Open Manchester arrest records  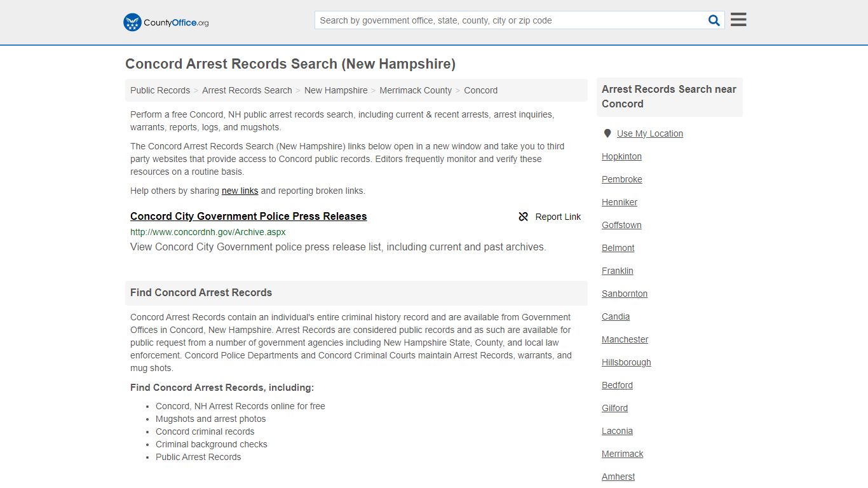coord(625,339)
